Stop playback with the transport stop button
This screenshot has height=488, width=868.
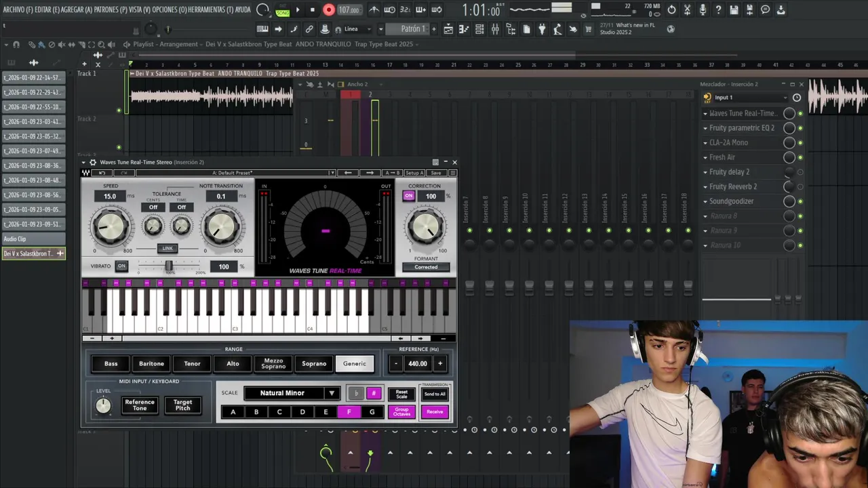[313, 9]
